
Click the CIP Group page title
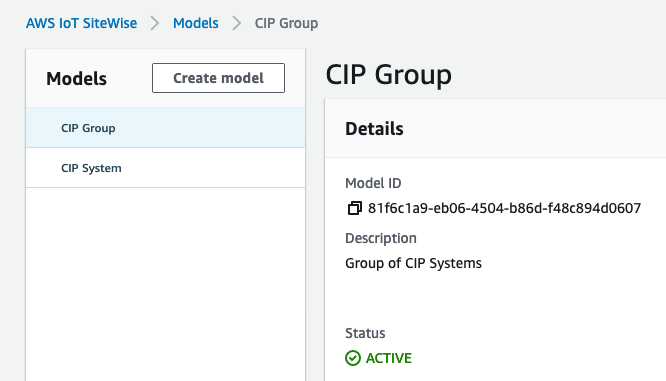click(389, 75)
